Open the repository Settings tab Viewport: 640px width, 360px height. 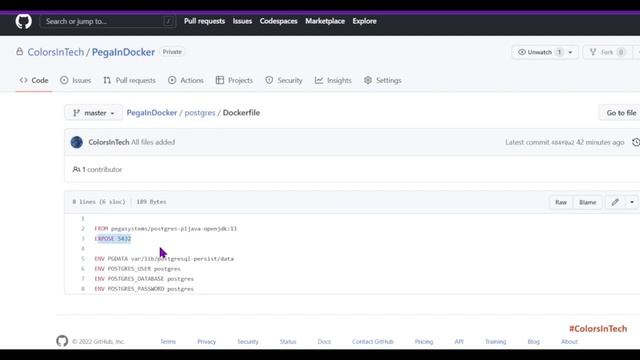coord(383,80)
